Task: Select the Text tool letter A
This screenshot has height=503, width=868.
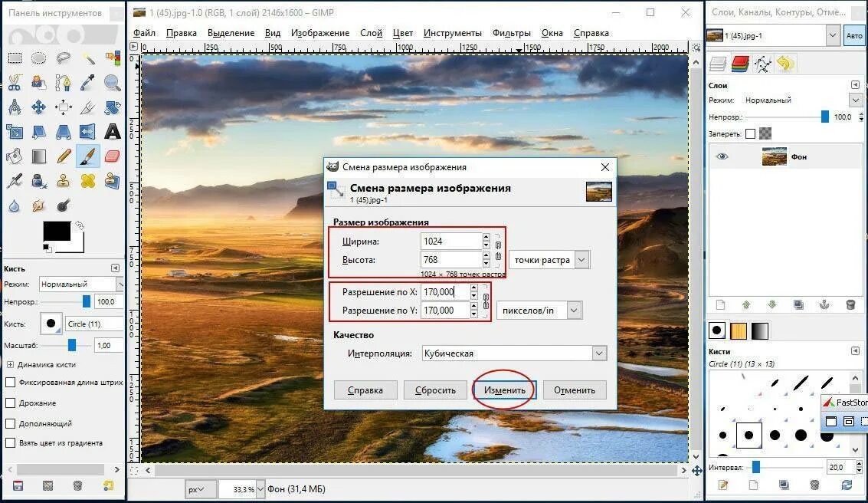Action: coord(113,132)
